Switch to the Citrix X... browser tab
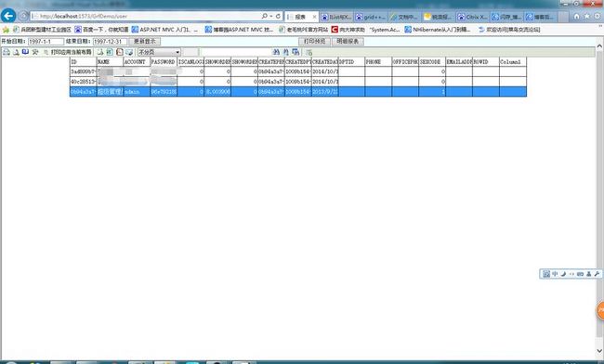The height and width of the screenshot is (364, 604). pos(473,17)
